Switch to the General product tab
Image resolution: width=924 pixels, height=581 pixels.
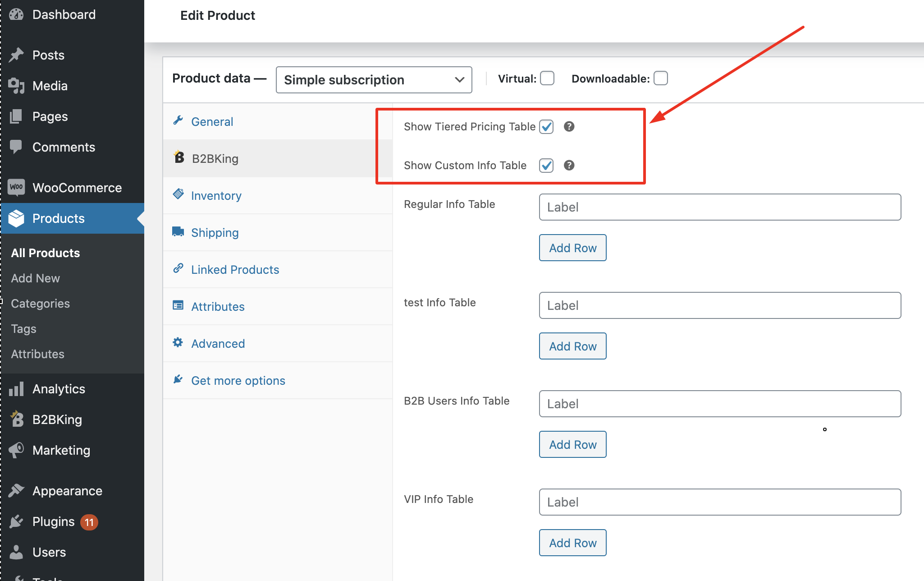pyautogui.click(x=278, y=121)
